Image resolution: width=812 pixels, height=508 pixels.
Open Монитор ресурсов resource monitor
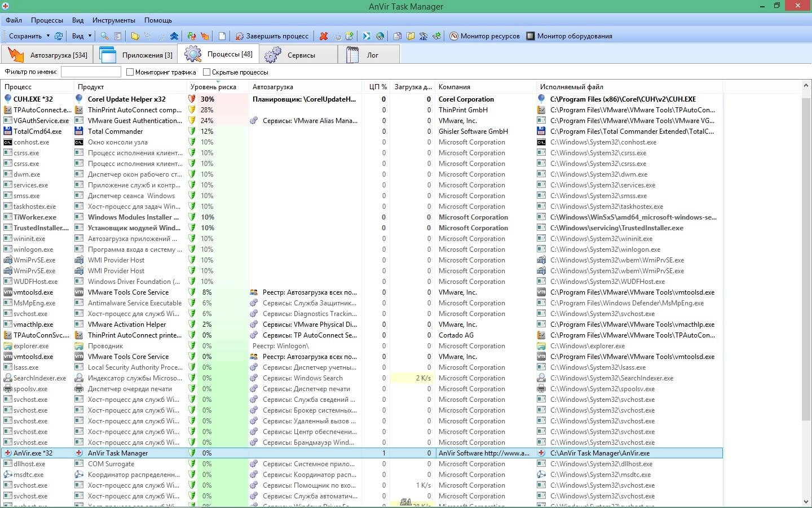(484, 36)
